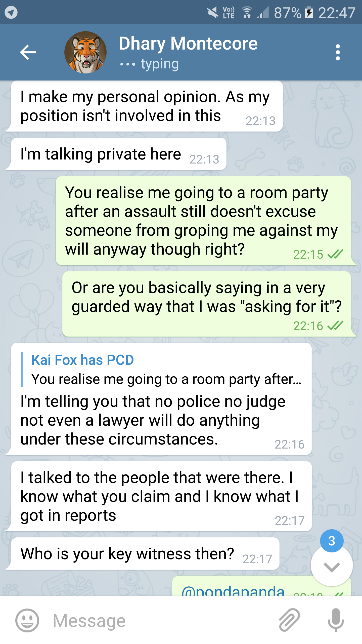Open the Dhary Montecore contact name

point(188,44)
